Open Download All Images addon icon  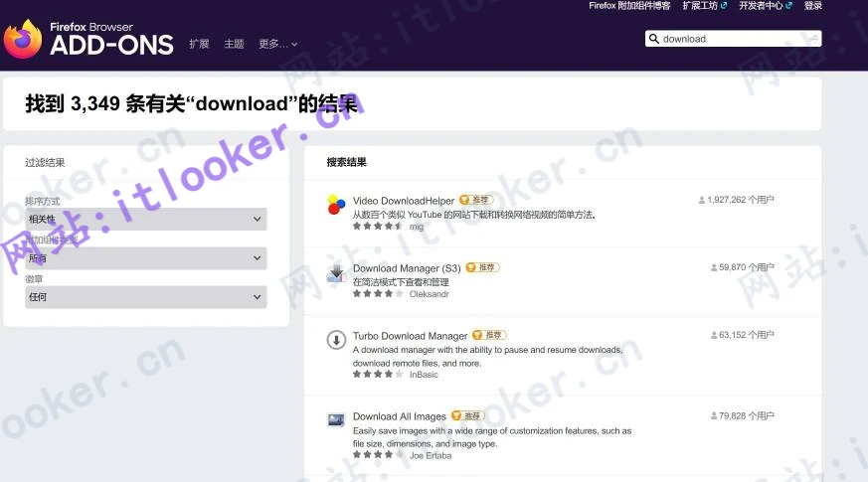(x=336, y=420)
